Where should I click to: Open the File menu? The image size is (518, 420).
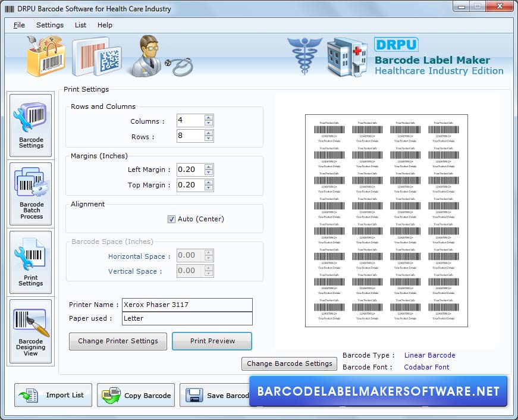[x=19, y=25]
